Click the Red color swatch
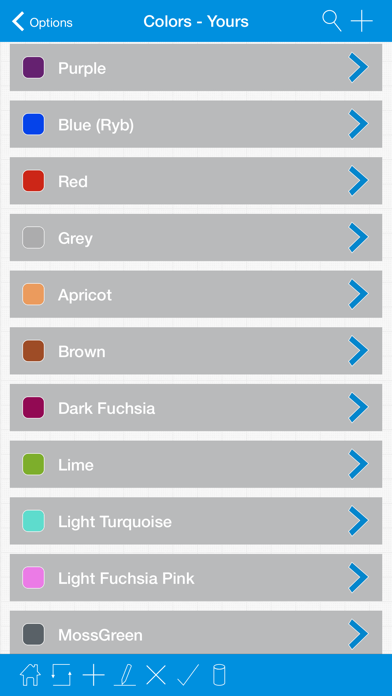The height and width of the screenshot is (696, 392). click(x=33, y=181)
